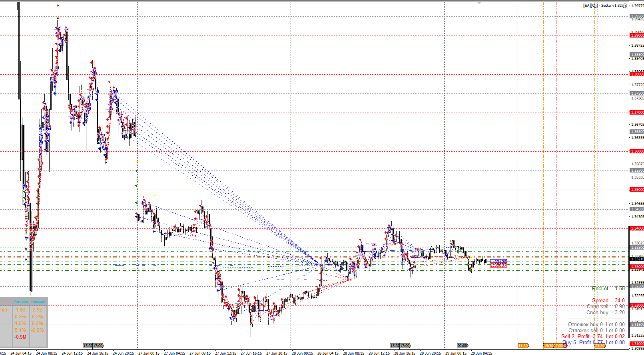This screenshot has height=355, width=644.
Task: Select the orange 23:50 event time marker
Action: [600, 345]
